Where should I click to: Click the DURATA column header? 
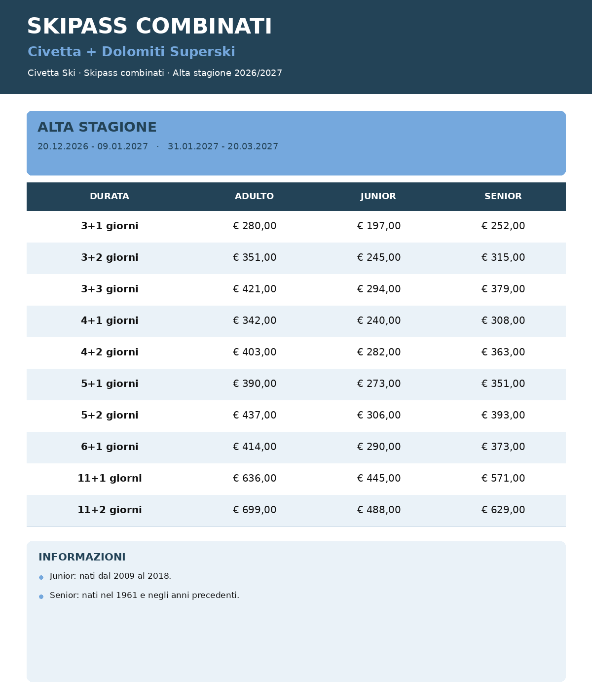(110, 196)
